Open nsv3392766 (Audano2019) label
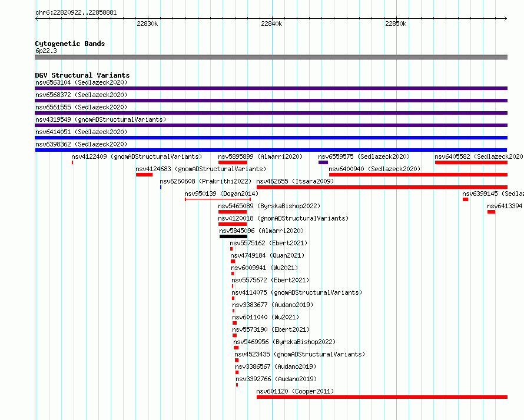The height and width of the screenshot is (420, 524). [276, 379]
